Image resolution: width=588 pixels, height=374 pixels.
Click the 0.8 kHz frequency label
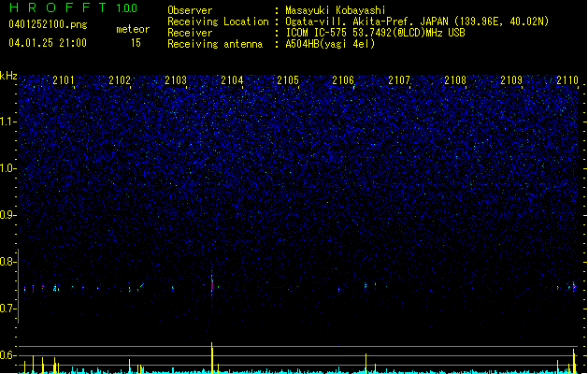[7, 262]
